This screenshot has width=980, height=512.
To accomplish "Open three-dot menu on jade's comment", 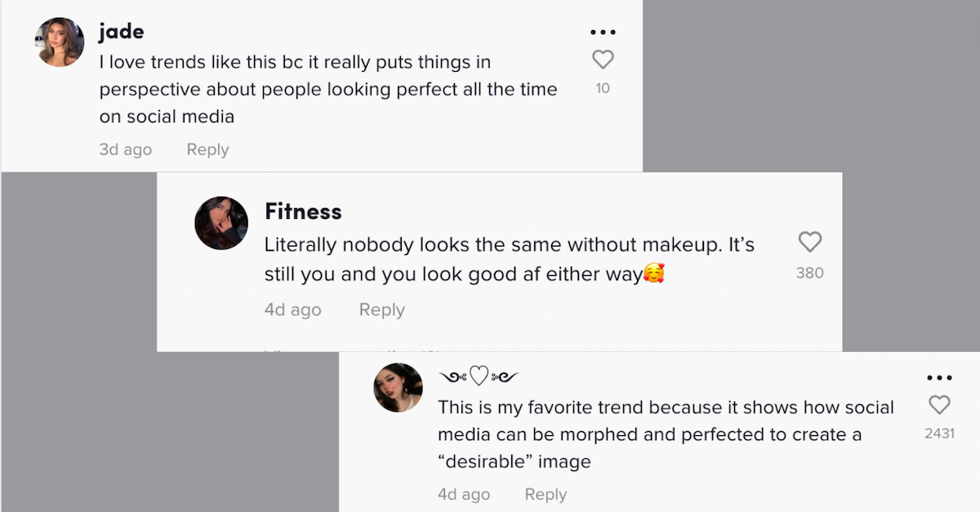I will 603,33.
